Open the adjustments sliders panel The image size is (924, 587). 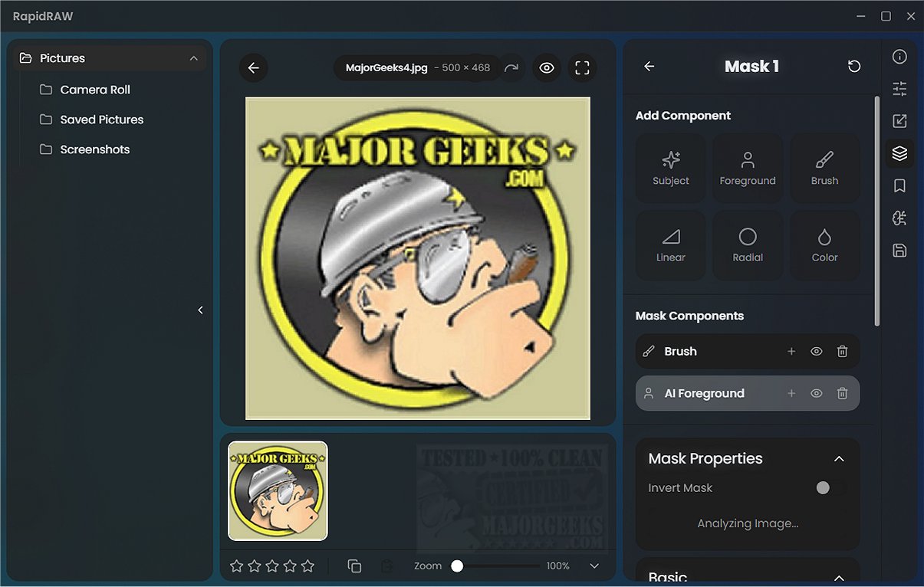[x=899, y=89]
